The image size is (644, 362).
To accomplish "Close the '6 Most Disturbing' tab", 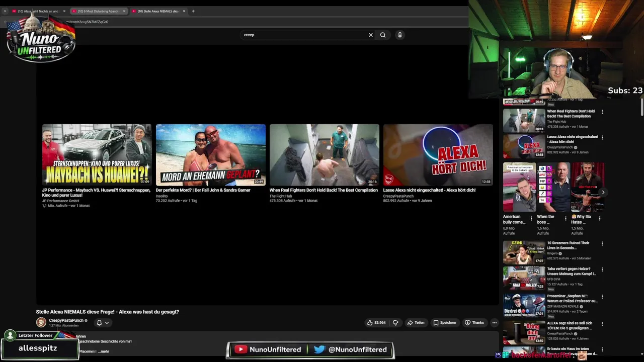I will 124,11.
